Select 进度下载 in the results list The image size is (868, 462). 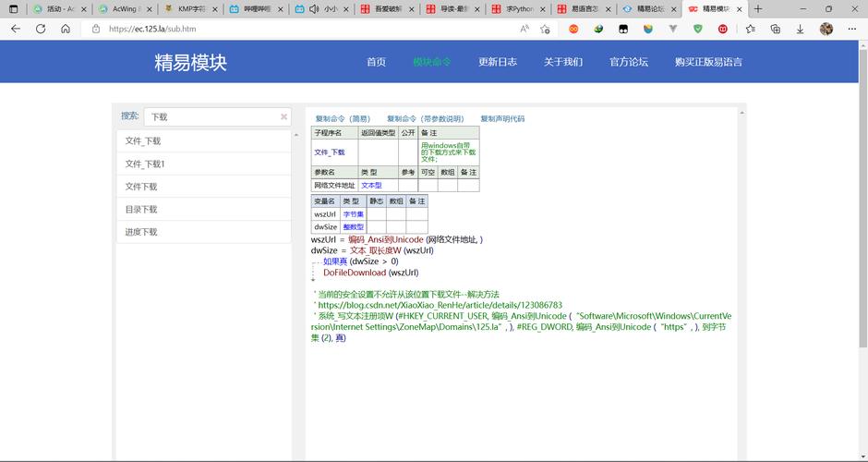point(204,232)
